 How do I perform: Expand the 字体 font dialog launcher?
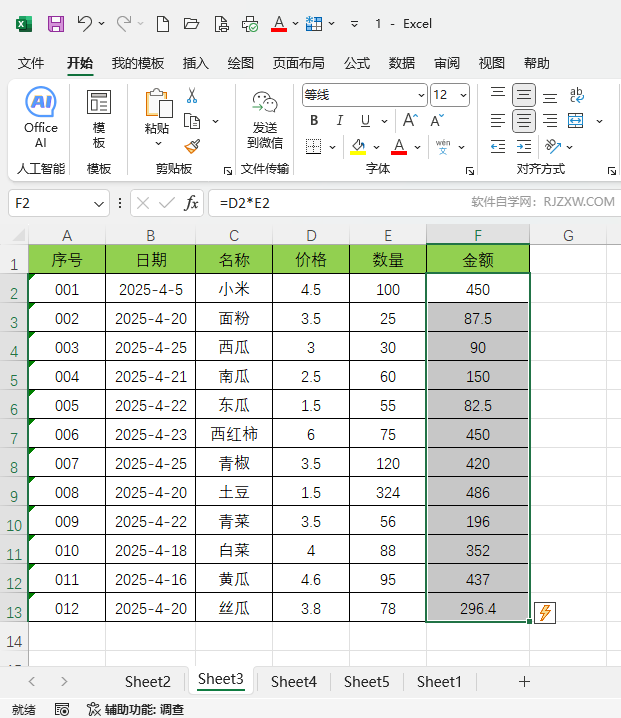pyautogui.click(x=469, y=171)
